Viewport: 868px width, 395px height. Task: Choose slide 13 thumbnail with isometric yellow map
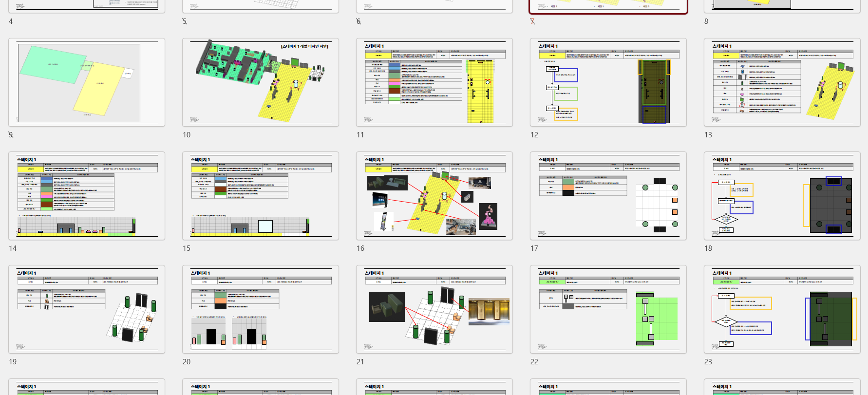(x=782, y=82)
